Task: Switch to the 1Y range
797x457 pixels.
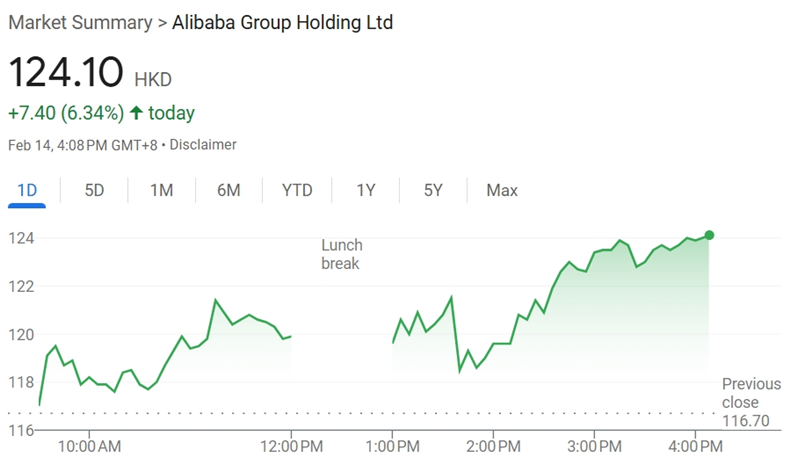Action: tap(365, 191)
